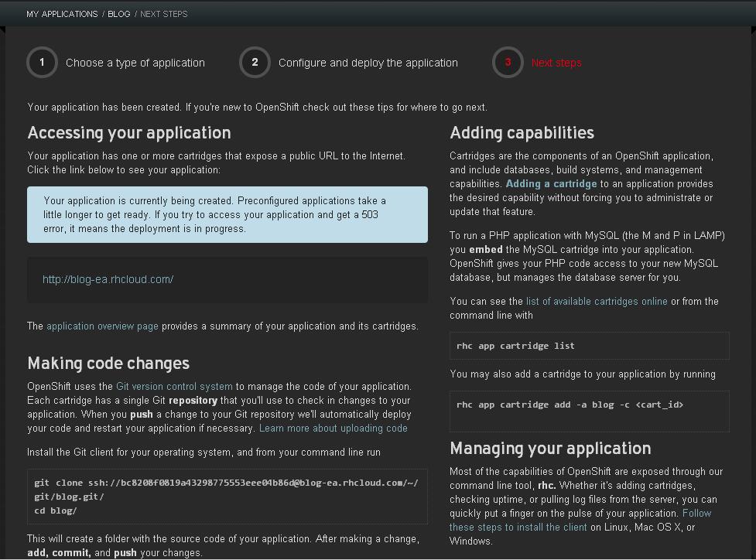Click the step 3 circle icon
This screenshot has height=560, width=756.
click(x=508, y=62)
